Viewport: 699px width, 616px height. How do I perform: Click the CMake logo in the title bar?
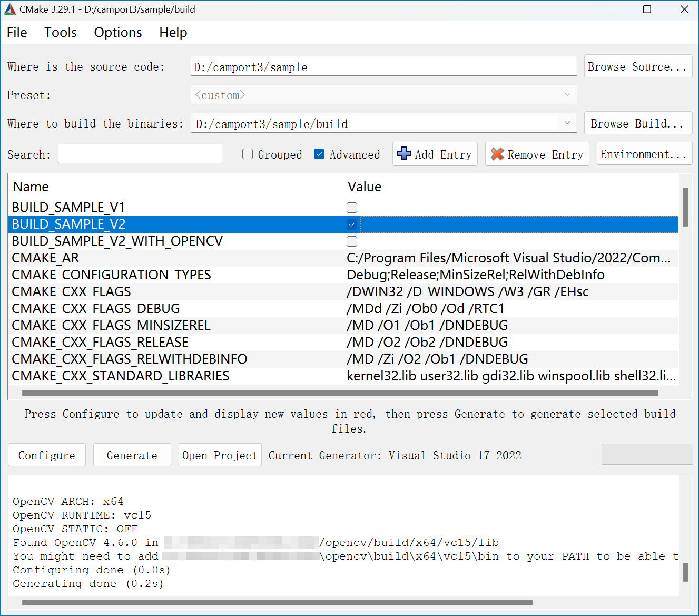(x=10, y=9)
